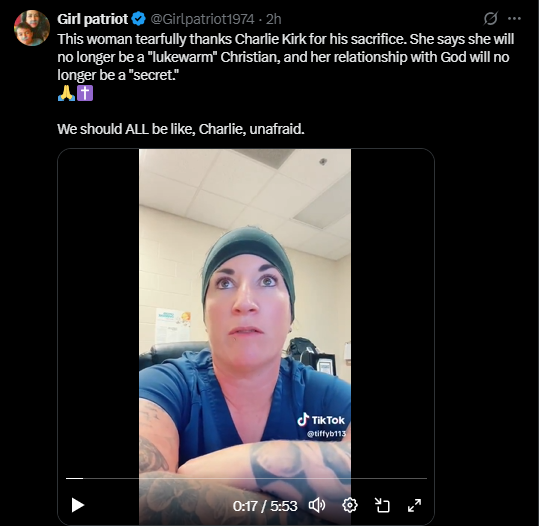Click the blue verified badge
Viewport: 539px width, 526px height.
click(x=139, y=19)
